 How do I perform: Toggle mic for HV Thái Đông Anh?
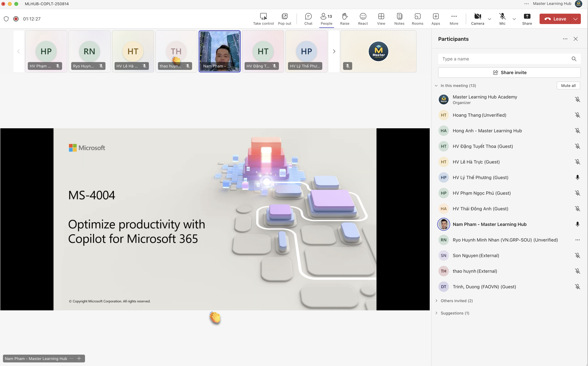point(577,209)
